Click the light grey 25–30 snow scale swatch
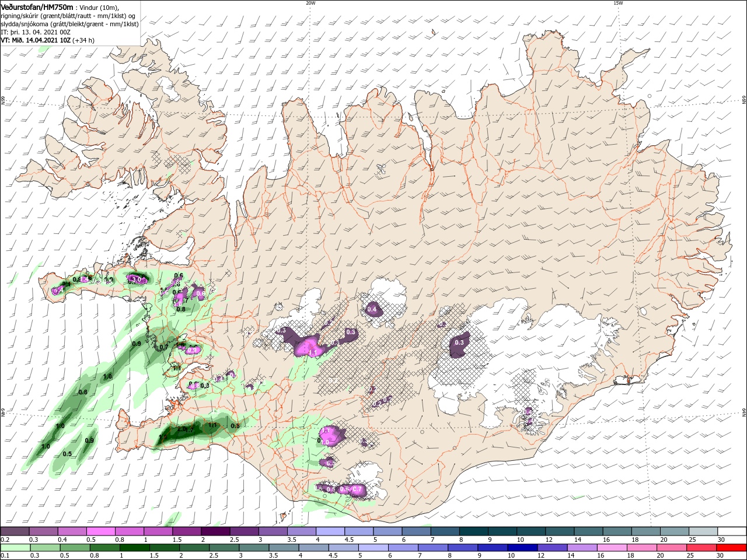Viewport: 747px width, 560px height. (703, 531)
